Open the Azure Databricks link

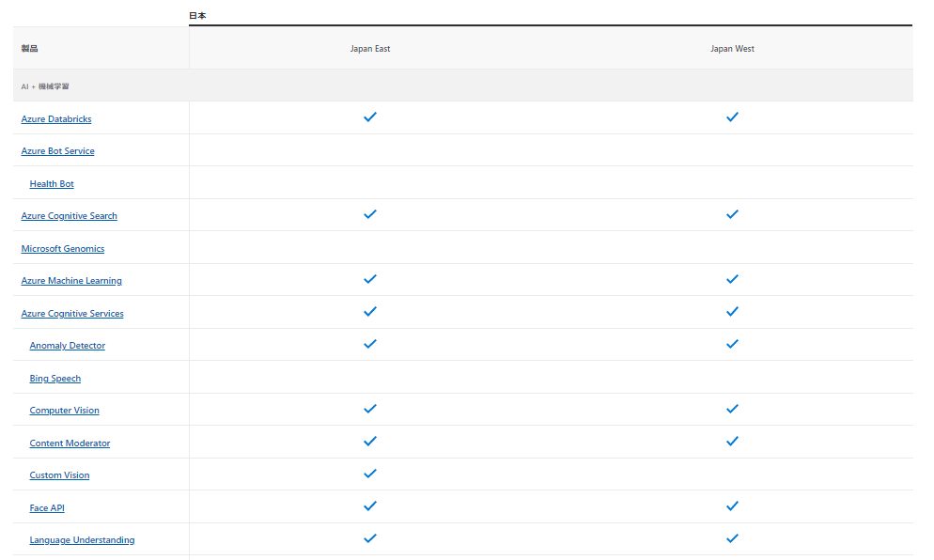point(56,118)
